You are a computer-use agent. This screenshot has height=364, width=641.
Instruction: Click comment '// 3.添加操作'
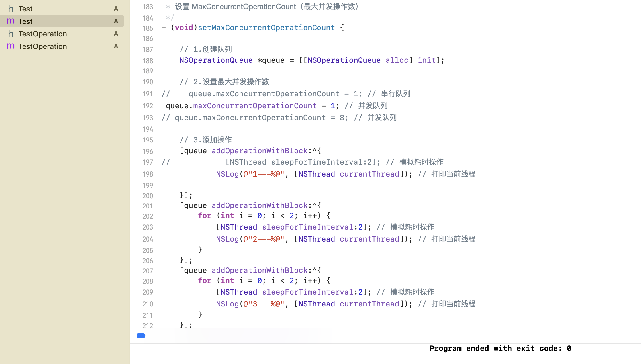[x=206, y=140]
